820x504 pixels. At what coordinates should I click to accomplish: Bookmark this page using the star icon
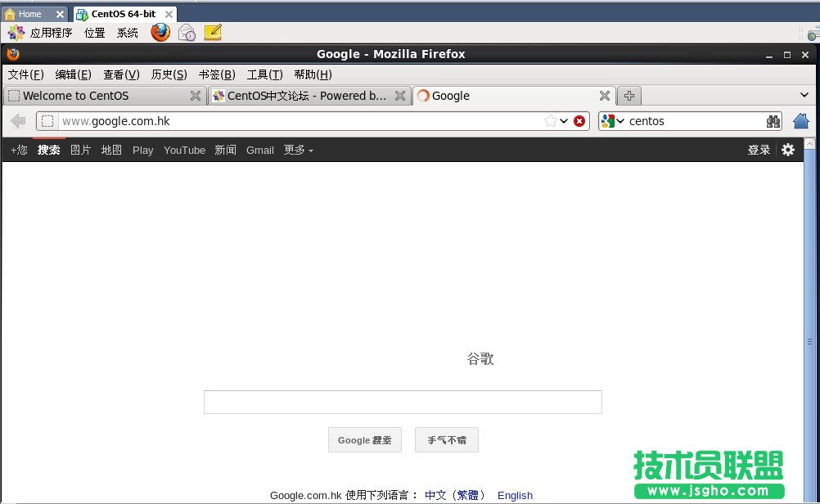(551, 121)
